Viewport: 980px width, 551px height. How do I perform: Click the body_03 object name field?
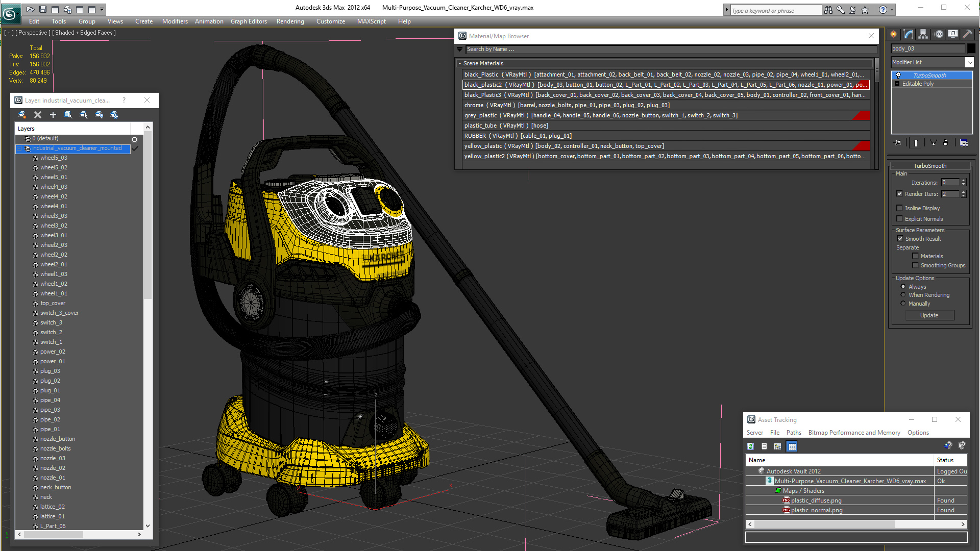928,48
